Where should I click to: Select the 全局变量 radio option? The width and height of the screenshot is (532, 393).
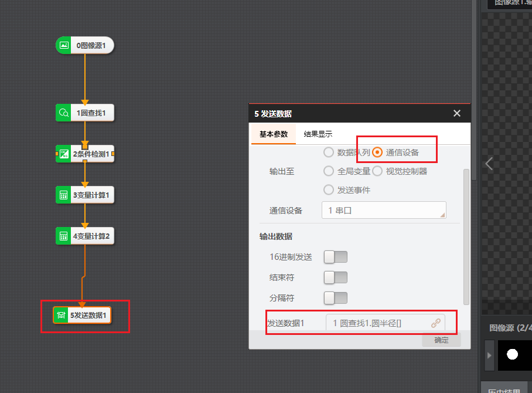(x=329, y=171)
